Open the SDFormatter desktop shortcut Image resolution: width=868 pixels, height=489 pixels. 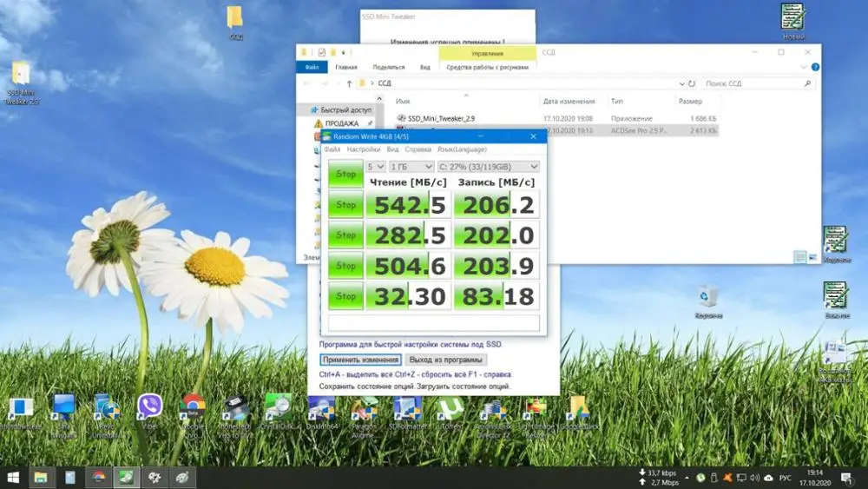click(407, 411)
